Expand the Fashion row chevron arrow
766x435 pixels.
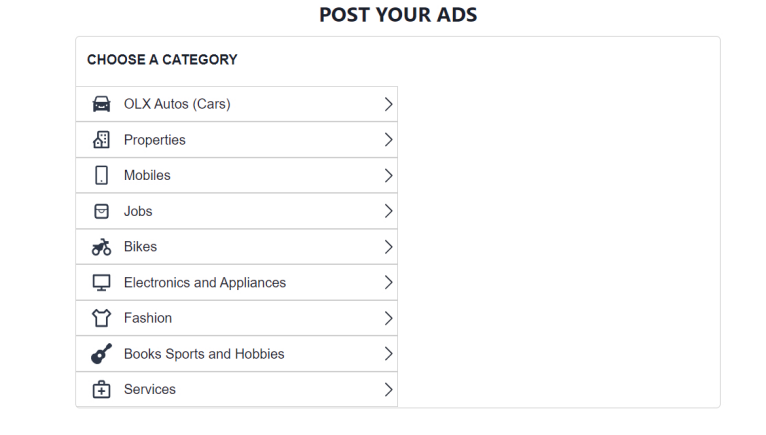pyautogui.click(x=388, y=318)
